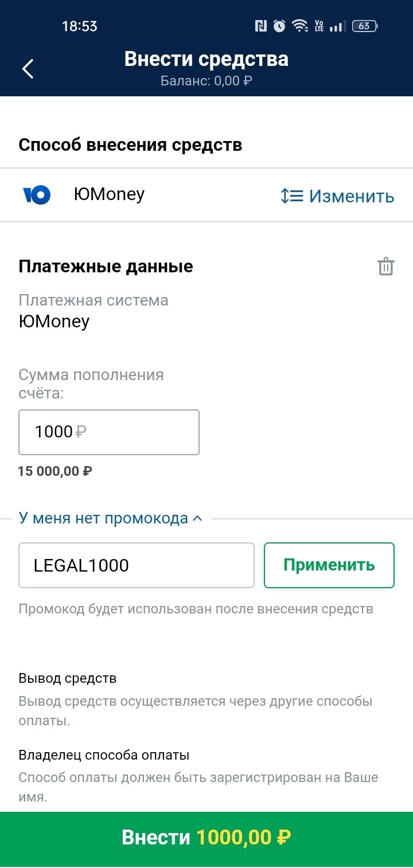Viewport: 413px width, 868px height.
Task: Tap the battery indicator icon
Action: pos(364,26)
